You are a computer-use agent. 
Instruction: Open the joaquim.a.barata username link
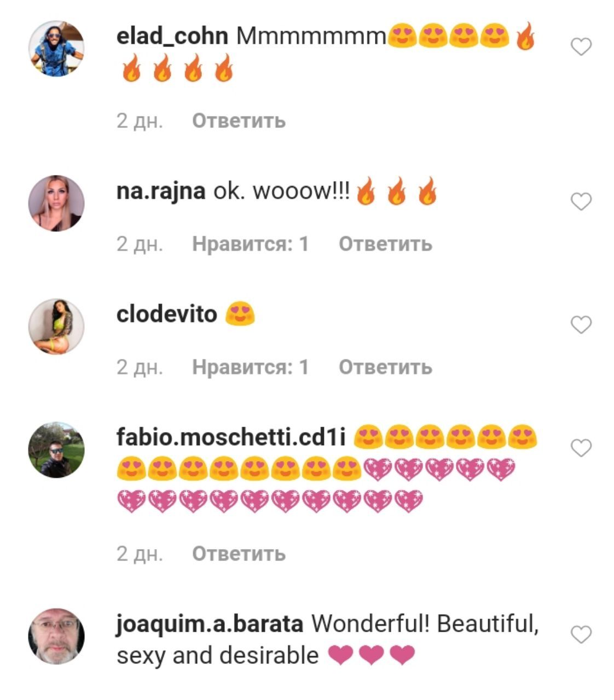click(x=210, y=624)
